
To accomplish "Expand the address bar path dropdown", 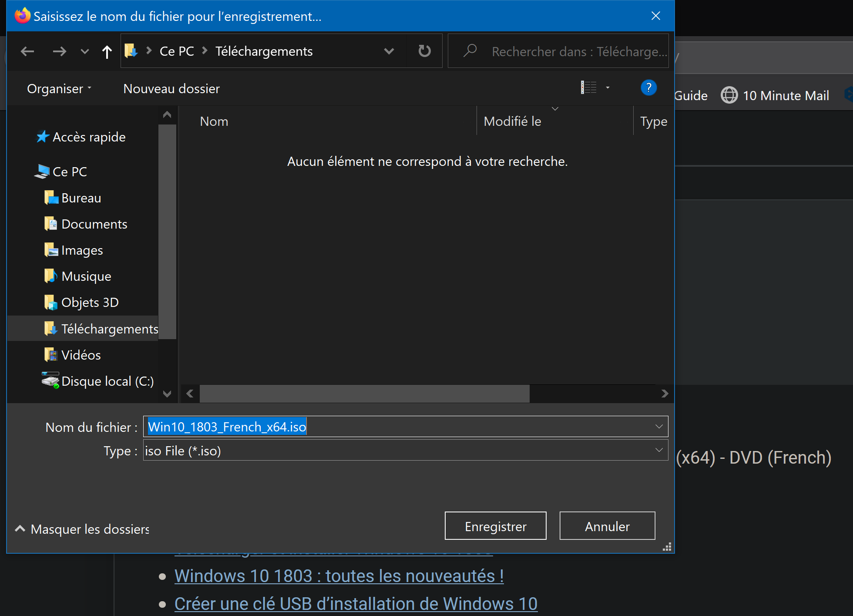I will point(389,51).
